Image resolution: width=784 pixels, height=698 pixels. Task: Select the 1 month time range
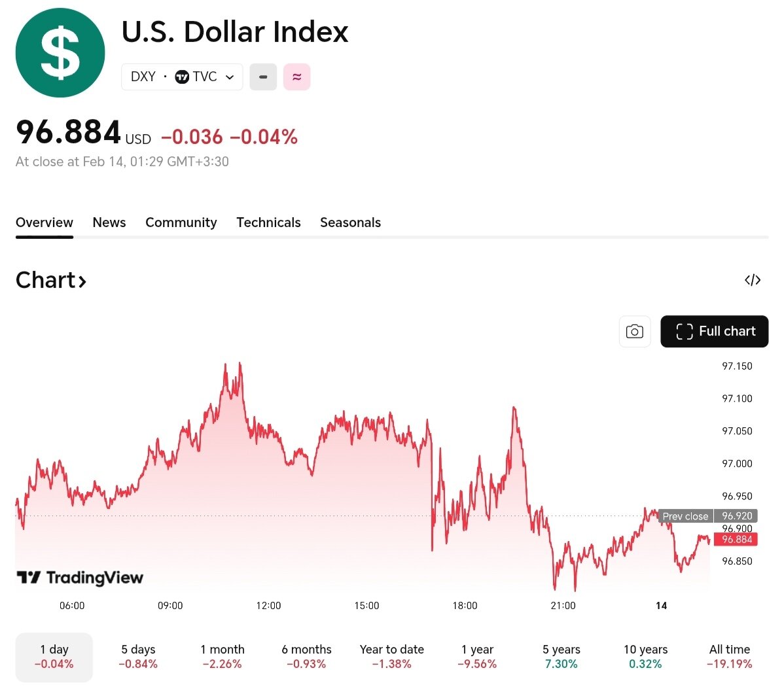223,657
